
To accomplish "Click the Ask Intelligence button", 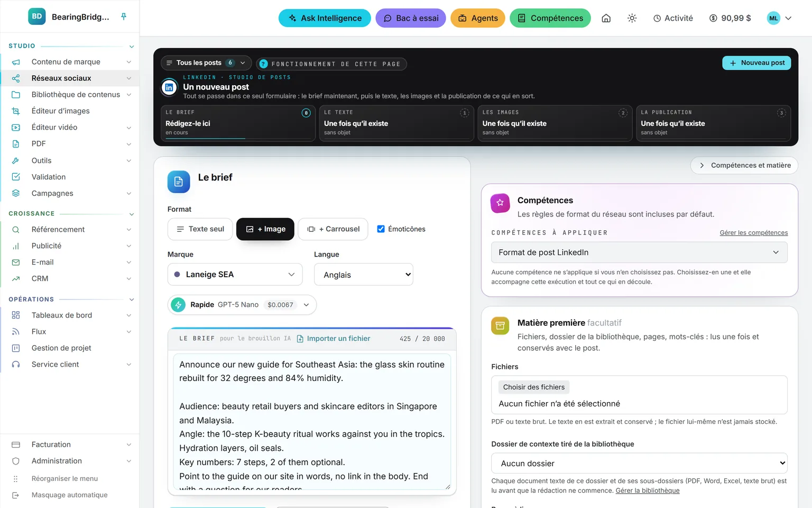I will point(325,18).
